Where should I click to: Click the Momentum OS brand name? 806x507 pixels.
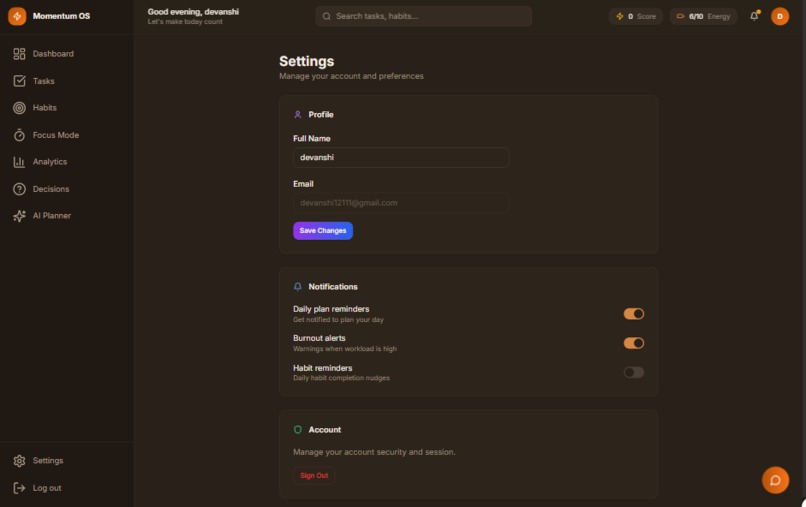(x=61, y=16)
